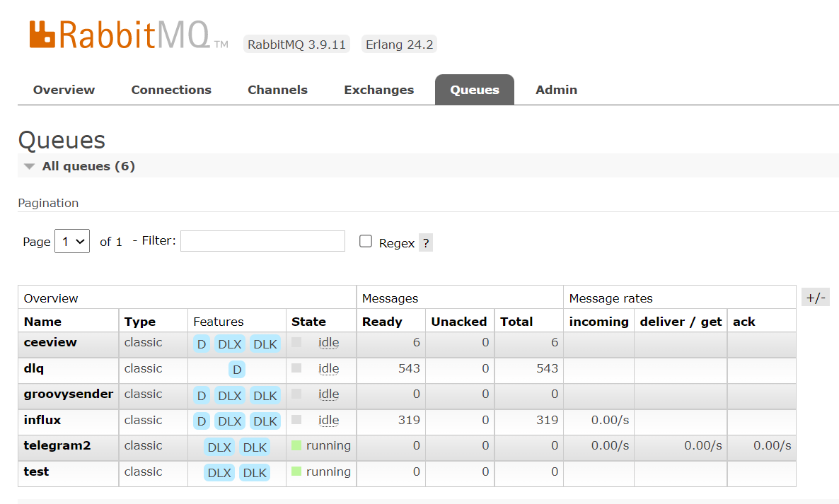Click the green running indicator for telegram2
The image size is (839, 504).
pyautogui.click(x=296, y=446)
